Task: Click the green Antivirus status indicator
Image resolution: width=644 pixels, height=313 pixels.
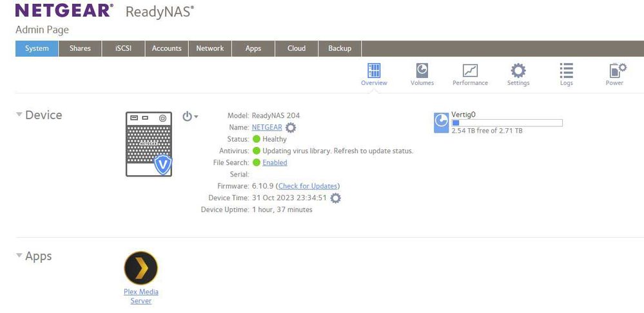Action: 257,151
